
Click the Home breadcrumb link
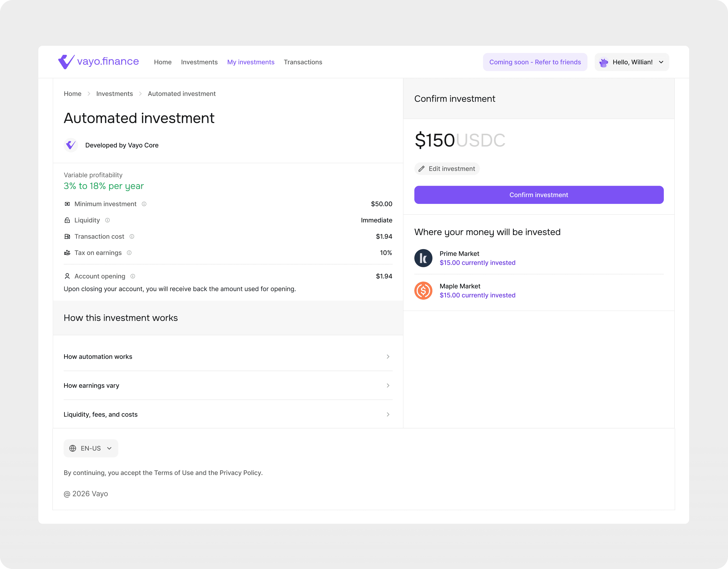pos(72,94)
